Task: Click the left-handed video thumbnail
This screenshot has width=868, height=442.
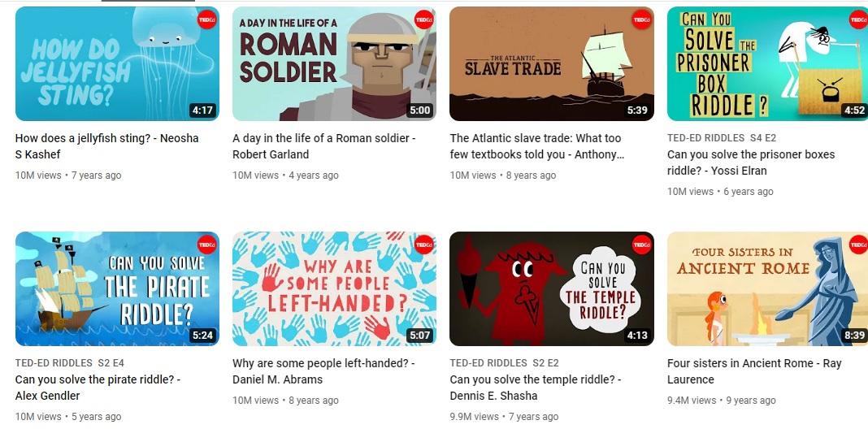Action: (x=334, y=288)
